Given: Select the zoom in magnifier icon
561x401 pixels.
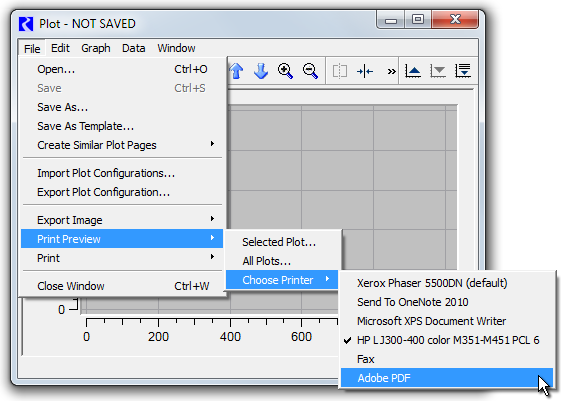Looking at the screenshot, I should [x=286, y=71].
